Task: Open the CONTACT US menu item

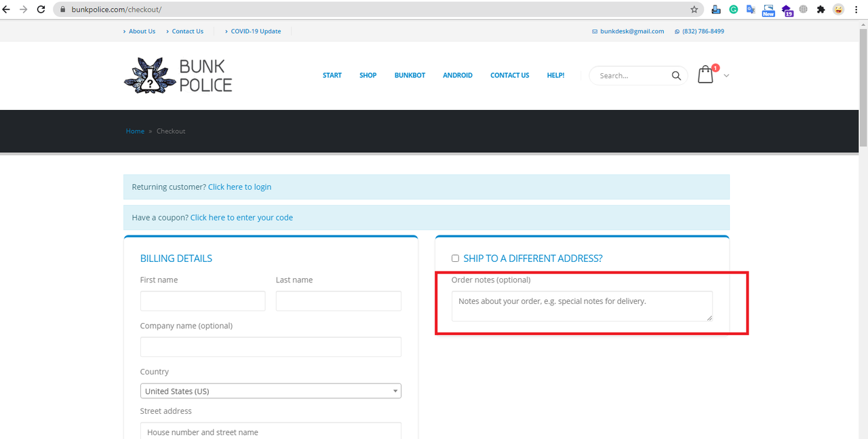Action: point(510,75)
